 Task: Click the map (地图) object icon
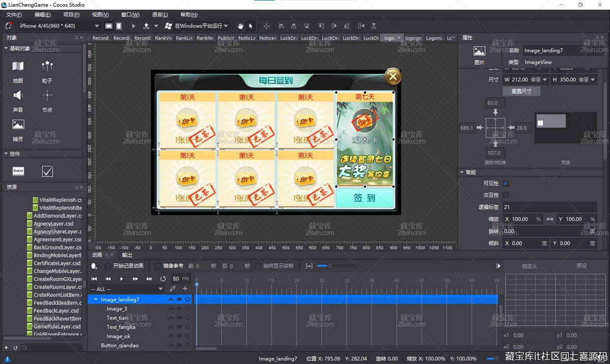pos(18,67)
